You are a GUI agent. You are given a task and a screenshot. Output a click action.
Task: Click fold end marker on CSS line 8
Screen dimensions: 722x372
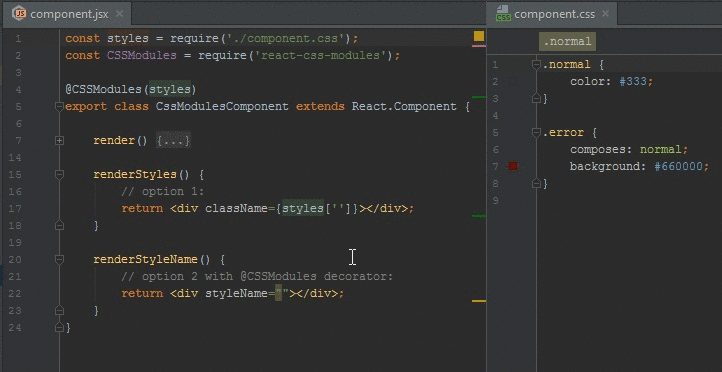pos(536,183)
